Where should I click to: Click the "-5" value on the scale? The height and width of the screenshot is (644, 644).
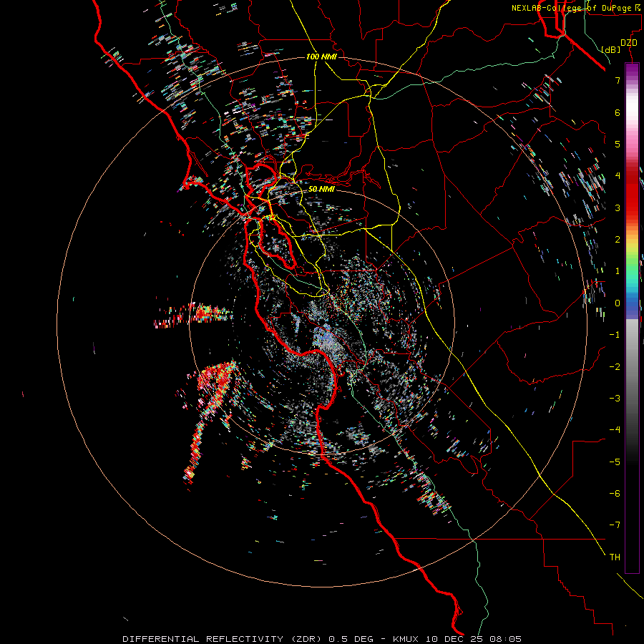pos(615,462)
